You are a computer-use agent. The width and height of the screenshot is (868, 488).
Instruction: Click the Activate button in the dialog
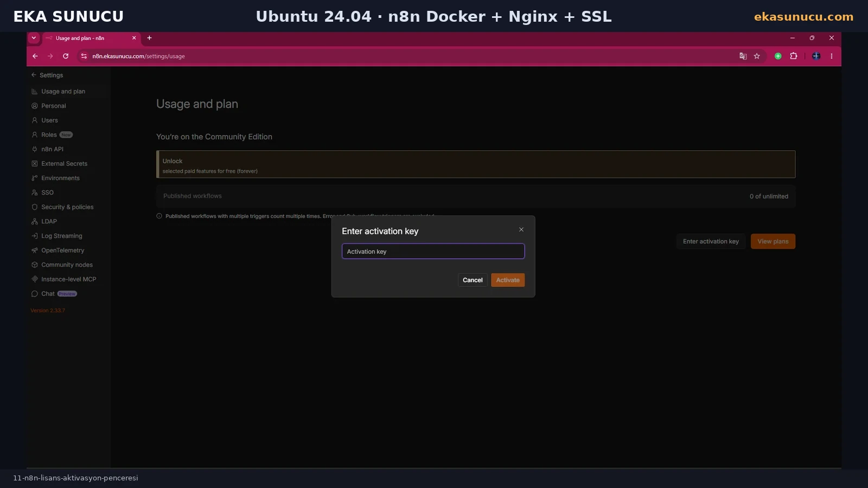[x=508, y=280]
